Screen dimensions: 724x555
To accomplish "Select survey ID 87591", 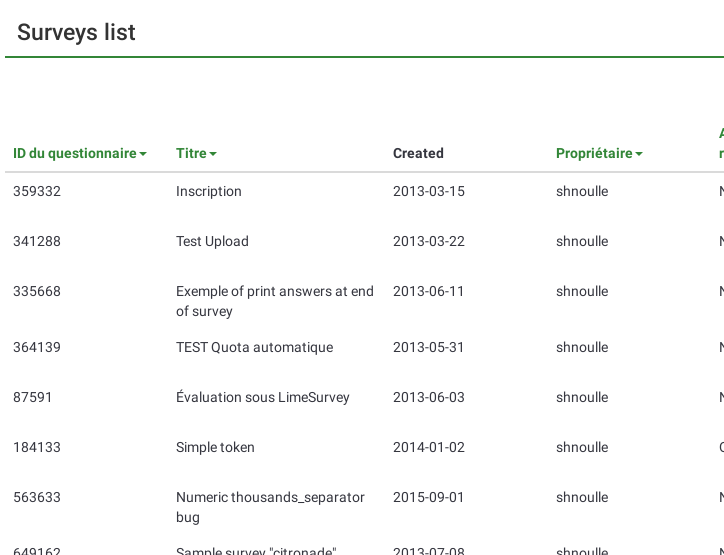I will (33, 397).
